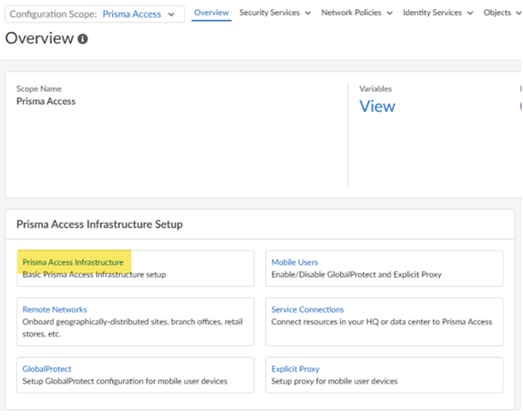The image size is (523, 420).
Task: Expand the Network Policies chevron arrow
Action: point(389,13)
